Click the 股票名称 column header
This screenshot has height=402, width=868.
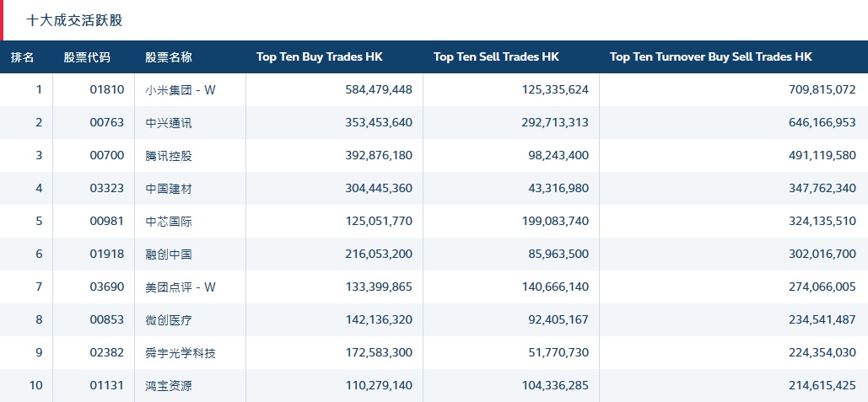(x=169, y=57)
